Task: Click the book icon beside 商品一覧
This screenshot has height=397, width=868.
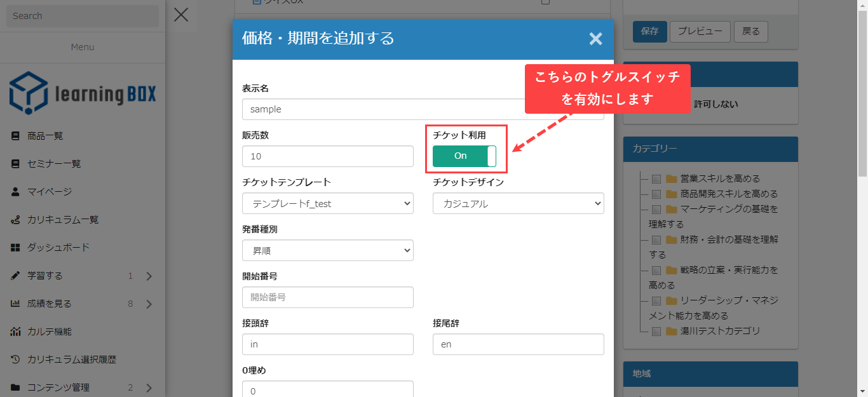Action: [15, 136]
